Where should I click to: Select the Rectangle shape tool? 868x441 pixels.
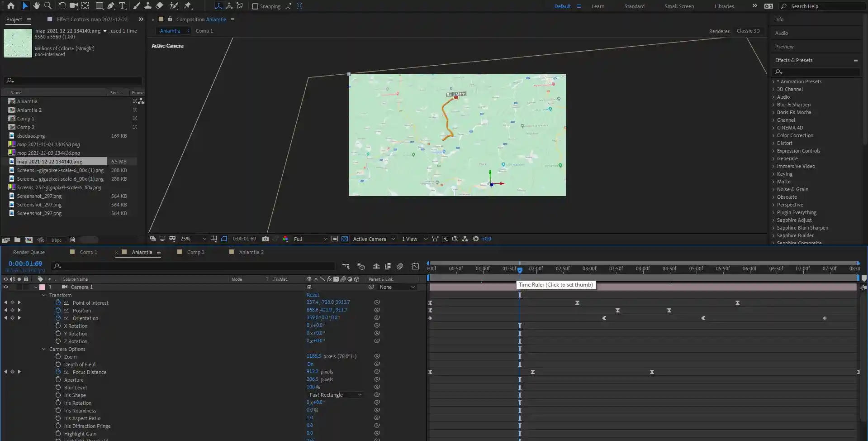[x=99, y=6]
